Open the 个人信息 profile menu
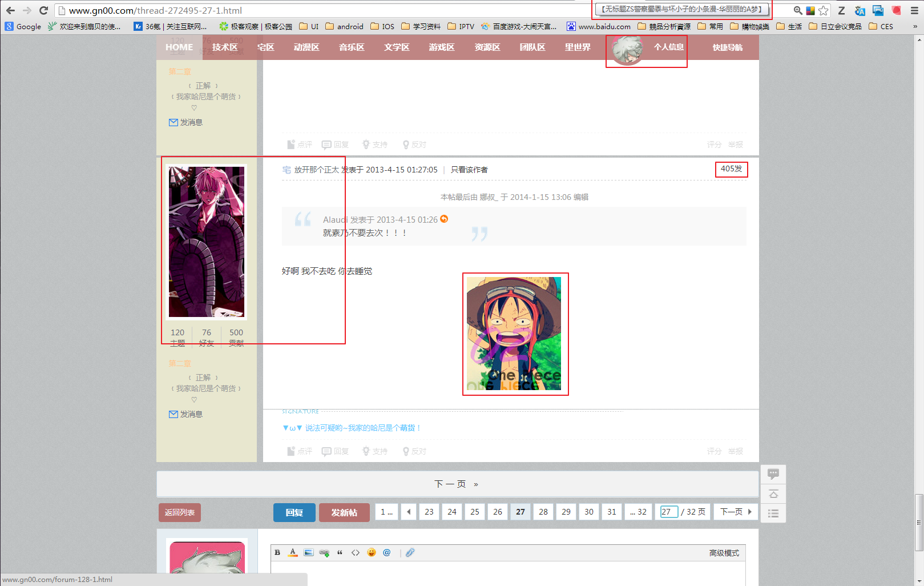924x586 pixels. (668, 47)
